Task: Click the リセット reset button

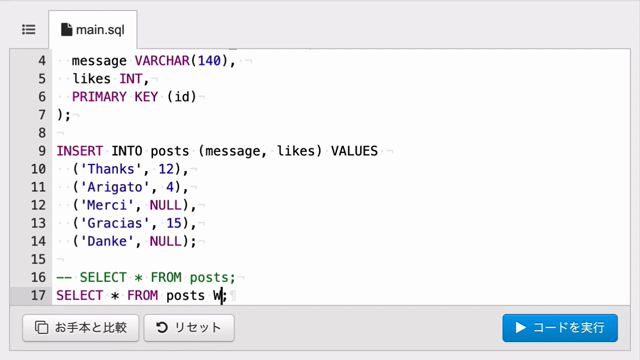Action: click(189, 327)
